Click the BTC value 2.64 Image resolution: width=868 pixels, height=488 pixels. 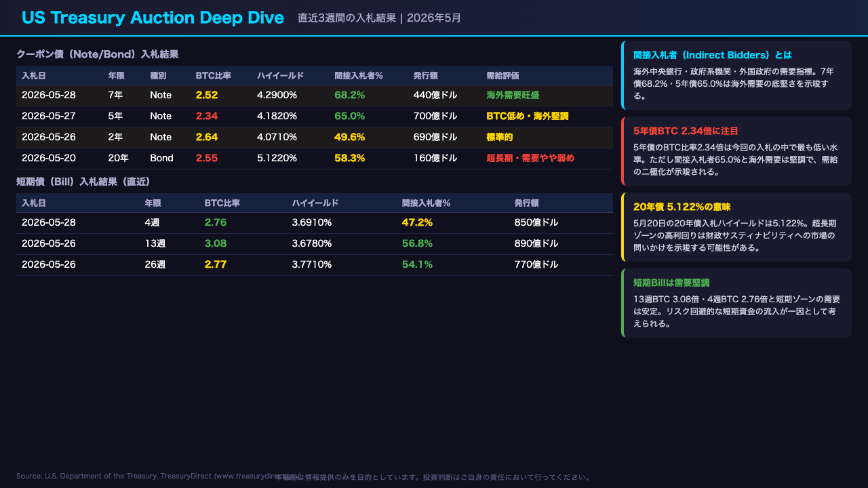click(207, 137)
